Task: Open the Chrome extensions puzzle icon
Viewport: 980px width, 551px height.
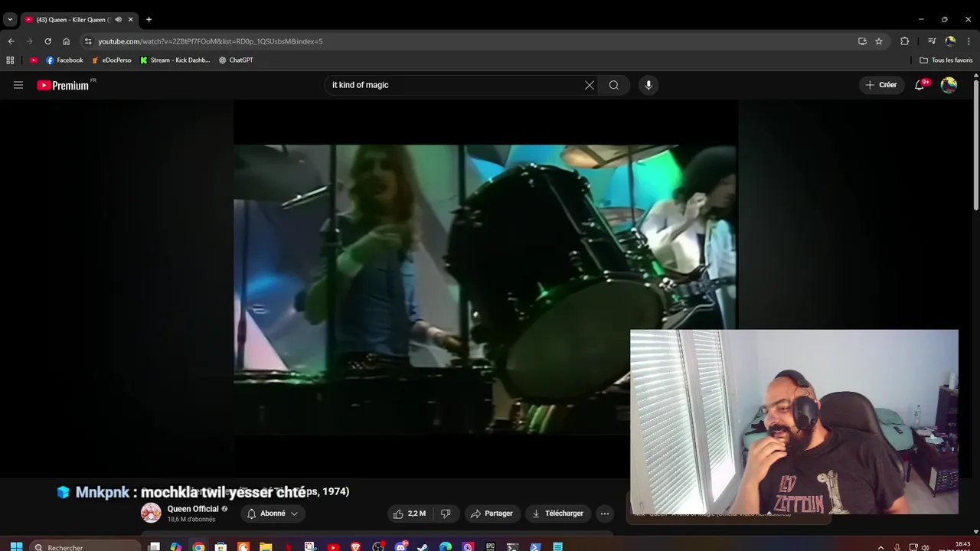Action: pos(904,41)
